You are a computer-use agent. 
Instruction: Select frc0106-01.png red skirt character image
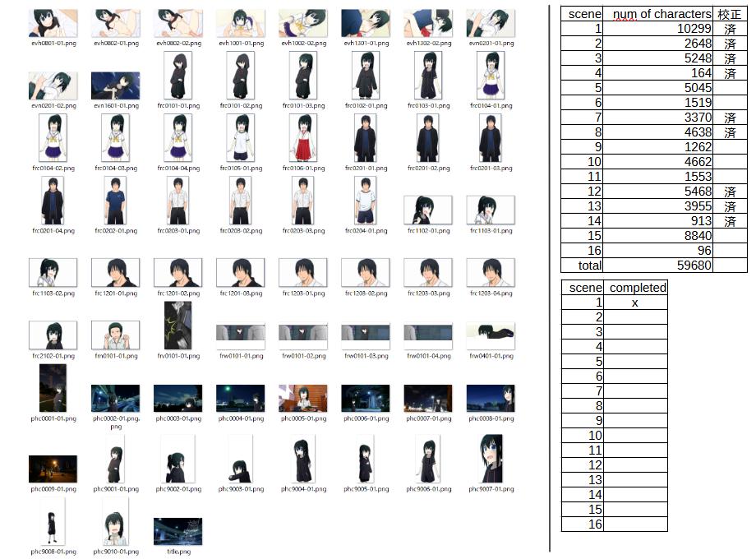[x=302, y=137]
